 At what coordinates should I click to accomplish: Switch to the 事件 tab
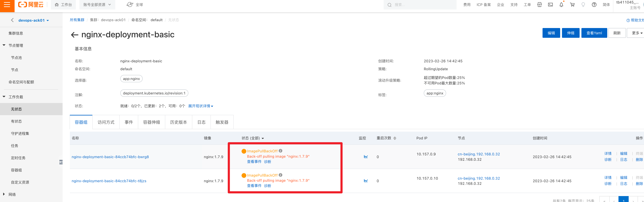[129, 122]
